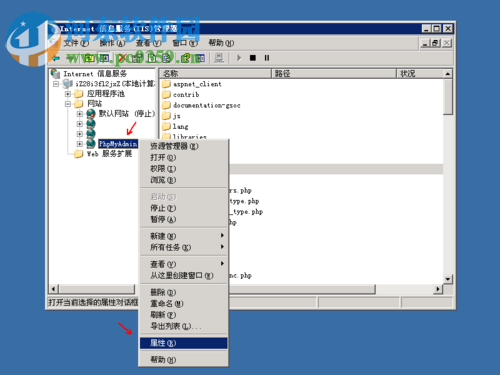This screenshot has height=375, width=500.
Task: Click the iZ28i3fl2jxZ local computer icon
Action: (68, 84)
